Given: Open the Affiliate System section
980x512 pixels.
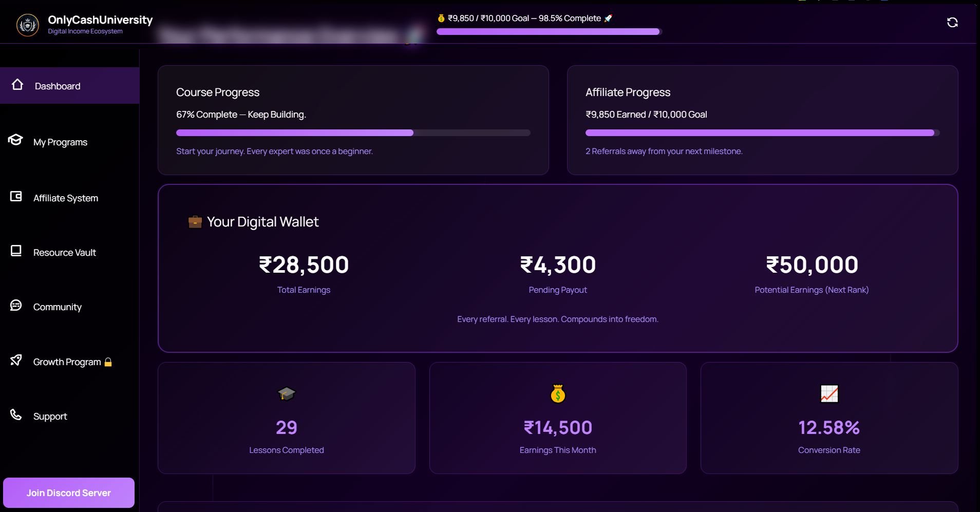Looking at the screenshot, I should (x=66, y=198).
